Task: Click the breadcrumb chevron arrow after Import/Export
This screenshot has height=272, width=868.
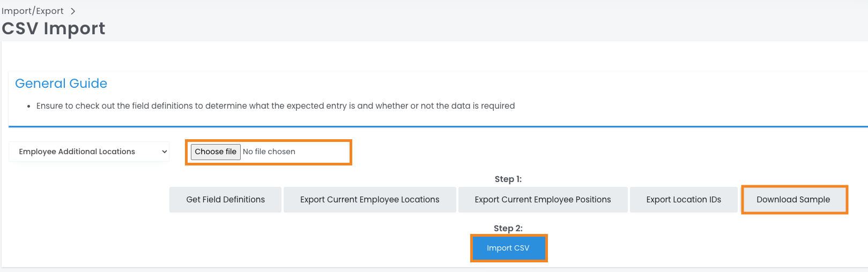Action: click(x=73, y=11)
